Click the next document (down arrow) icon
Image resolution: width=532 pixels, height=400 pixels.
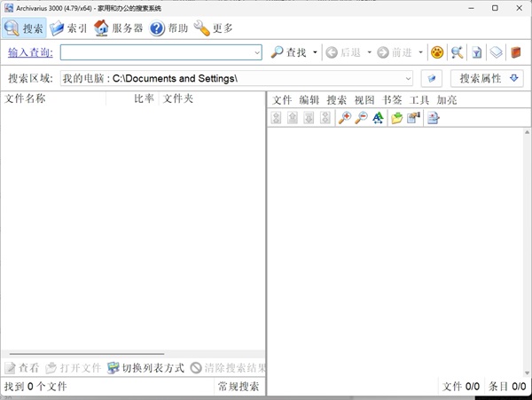[x=309, y=118]
